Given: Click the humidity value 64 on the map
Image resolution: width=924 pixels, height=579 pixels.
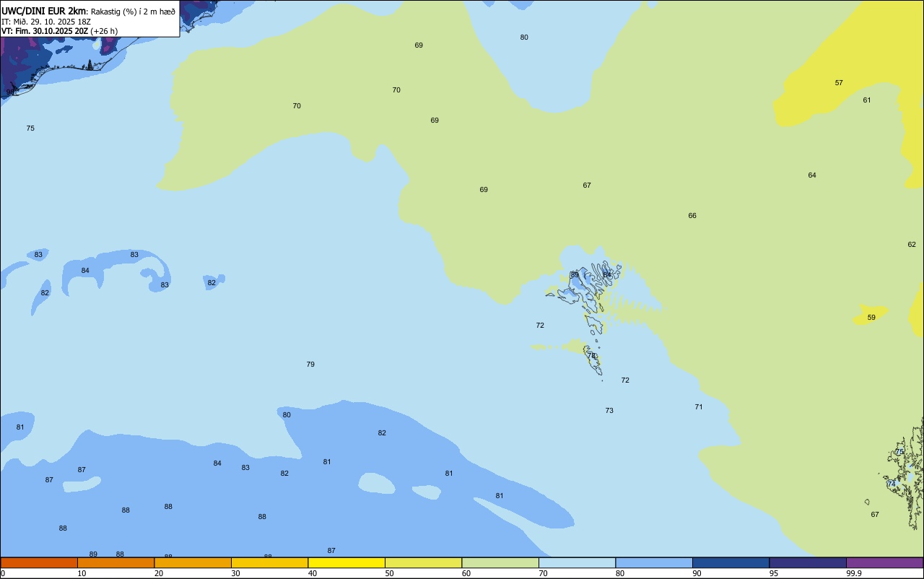Looking at the screenshot, I should (812, 175).
